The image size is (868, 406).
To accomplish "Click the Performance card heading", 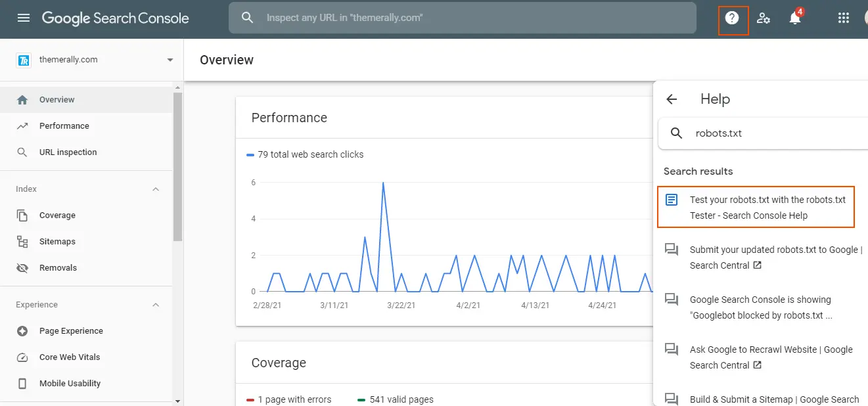I will pos(289,118).
